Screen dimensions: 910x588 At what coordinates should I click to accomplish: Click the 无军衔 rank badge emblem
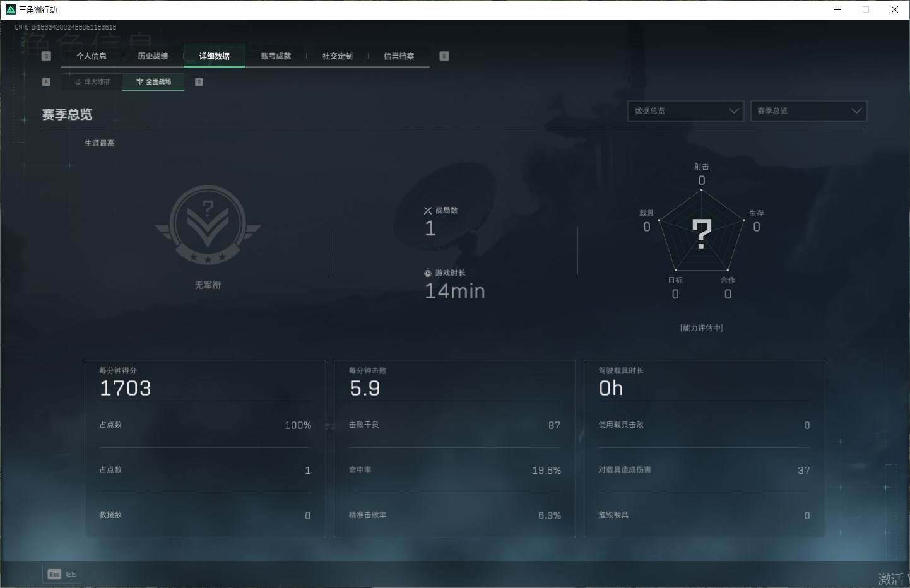(x=208, y=225)
